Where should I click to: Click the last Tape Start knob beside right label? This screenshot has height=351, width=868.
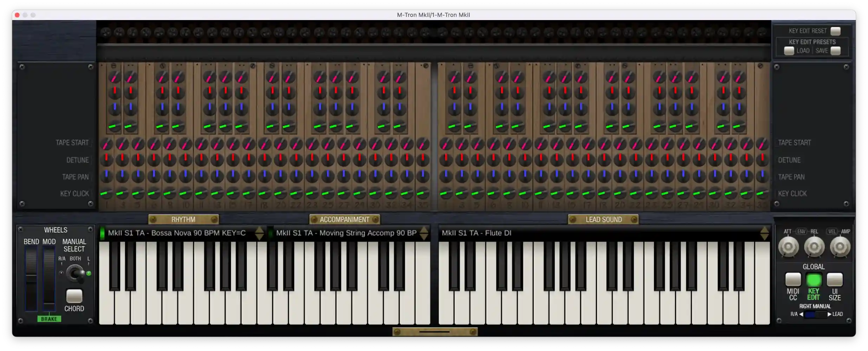762,144
